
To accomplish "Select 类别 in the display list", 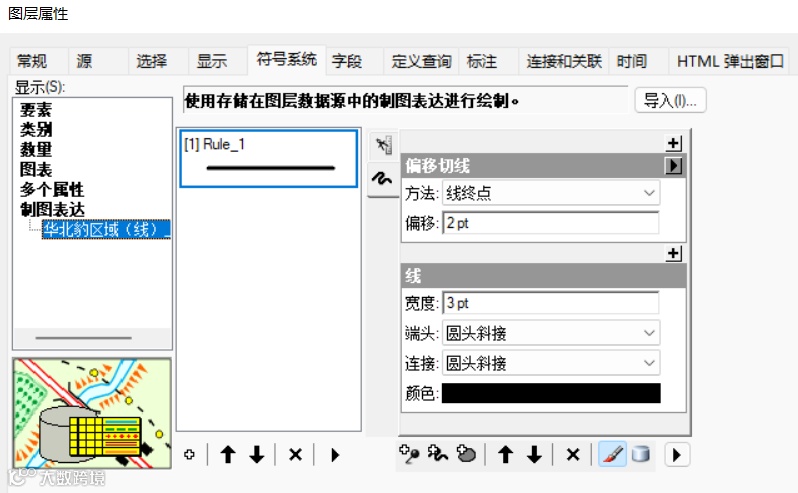I will point(36,130).
